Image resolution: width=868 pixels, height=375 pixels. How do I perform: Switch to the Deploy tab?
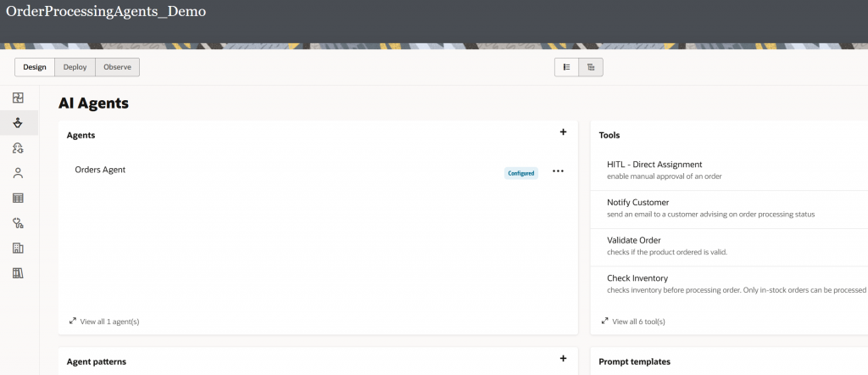click(75, 67)
